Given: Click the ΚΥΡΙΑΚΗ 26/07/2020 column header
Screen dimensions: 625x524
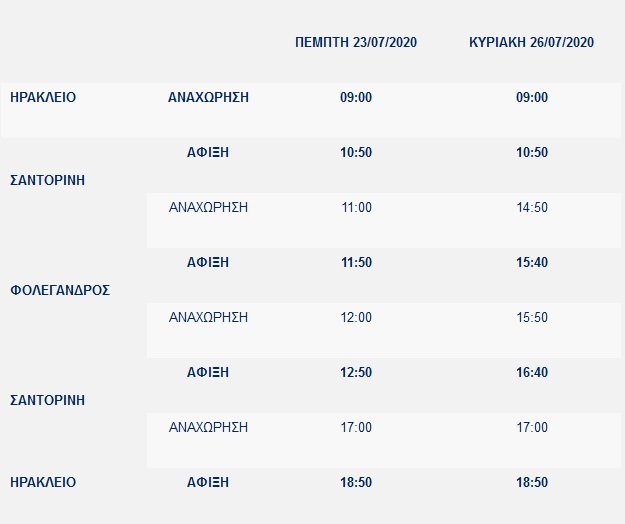Looking at the screenshot, I should click(532, 42).
